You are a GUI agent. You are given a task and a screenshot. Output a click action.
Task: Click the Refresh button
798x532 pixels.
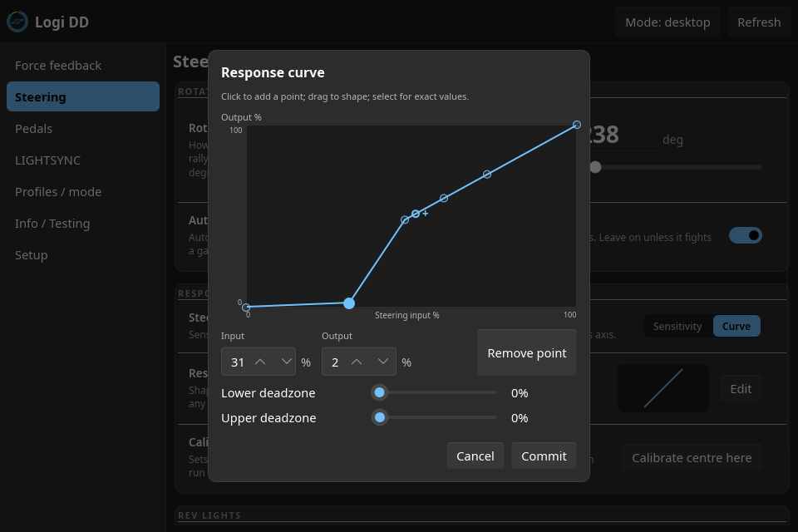click(x=759, y=22)
